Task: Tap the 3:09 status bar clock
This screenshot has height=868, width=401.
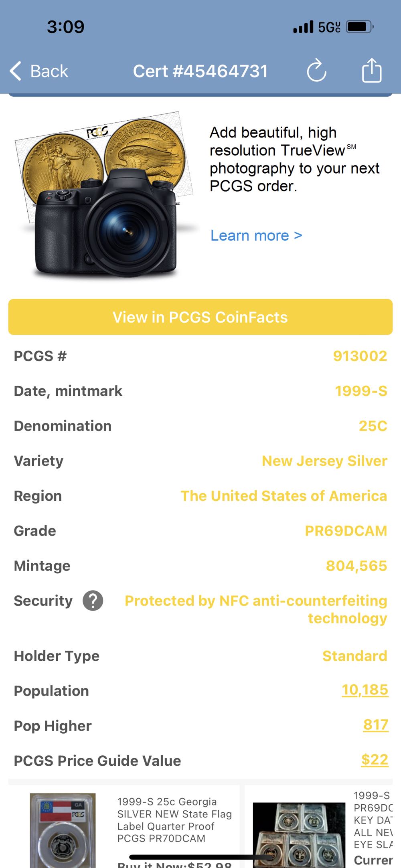Action: point(66,27)
